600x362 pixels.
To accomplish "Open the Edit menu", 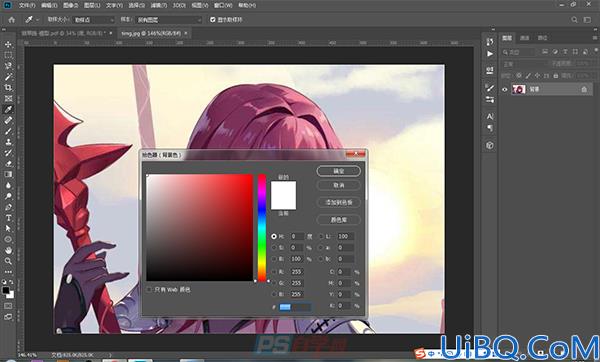I will 49,5.
